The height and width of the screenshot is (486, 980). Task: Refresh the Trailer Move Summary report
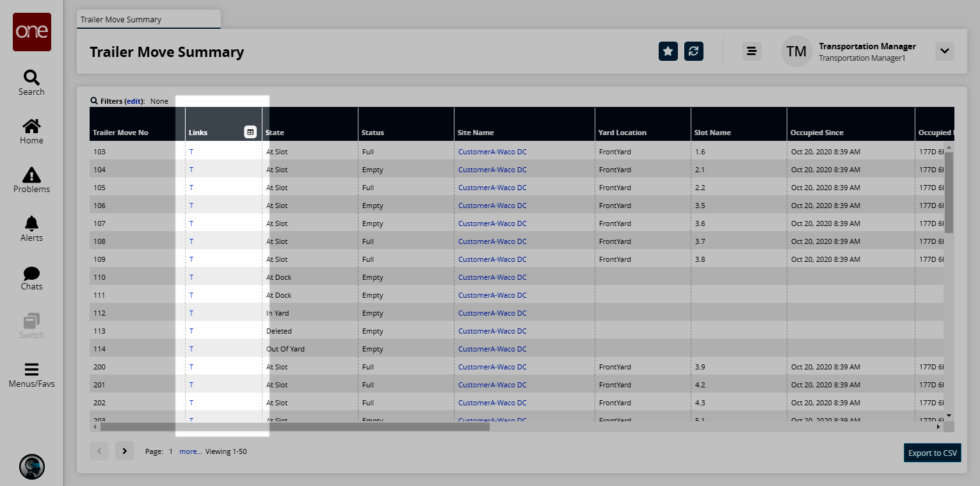pyautogui.click(x=694, y=51)
